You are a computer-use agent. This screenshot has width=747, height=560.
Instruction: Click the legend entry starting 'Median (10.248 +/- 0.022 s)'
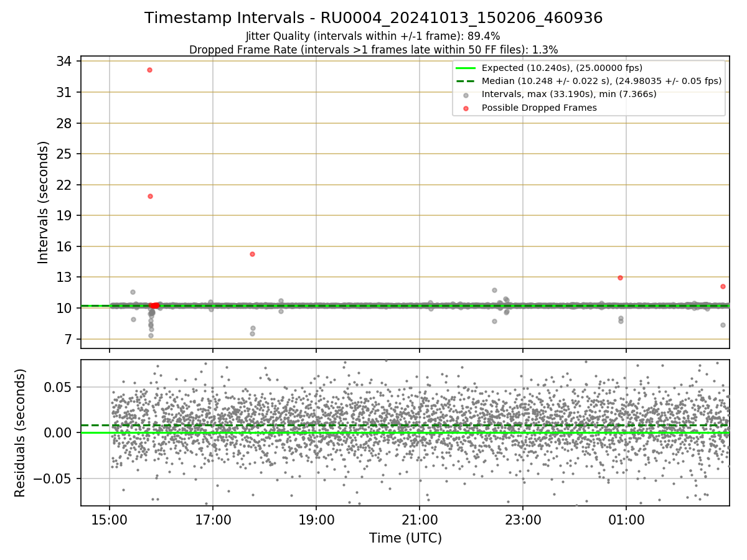(x=601, y=81)
